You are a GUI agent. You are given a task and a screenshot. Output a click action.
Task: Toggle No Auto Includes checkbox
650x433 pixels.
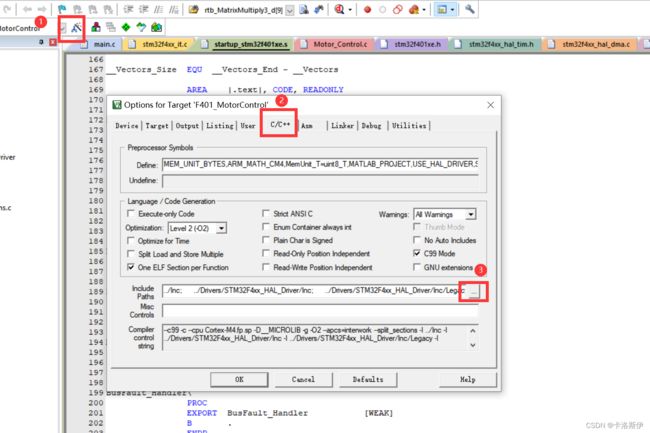point(417,240)
